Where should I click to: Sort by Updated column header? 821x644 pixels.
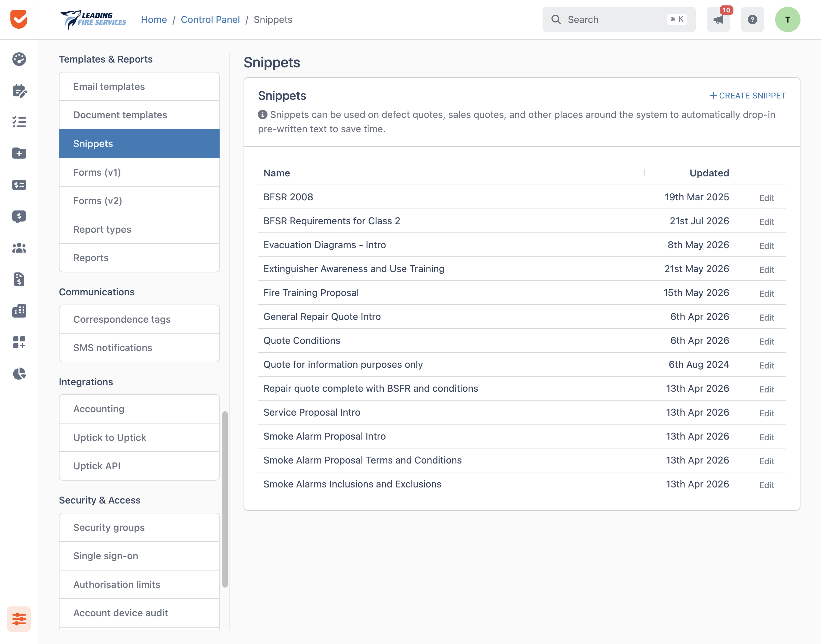click(x=709, y=173)
